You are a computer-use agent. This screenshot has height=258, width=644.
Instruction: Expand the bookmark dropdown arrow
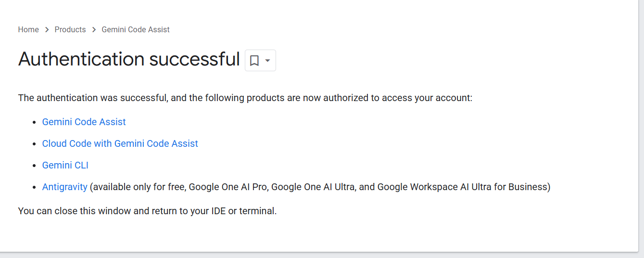(268, 61)
